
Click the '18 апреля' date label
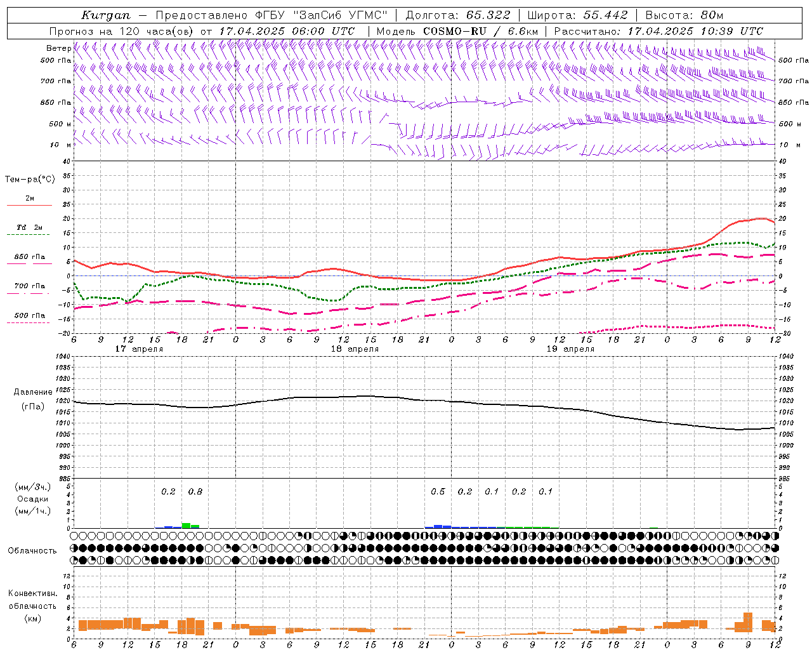coord(355,349)
